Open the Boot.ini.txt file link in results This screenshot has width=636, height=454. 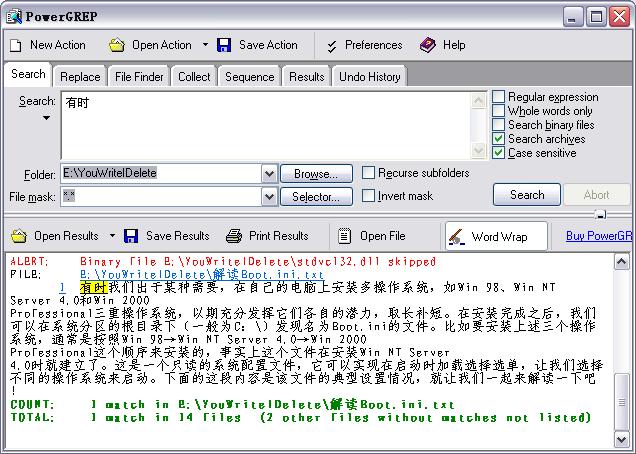[202, 275]
